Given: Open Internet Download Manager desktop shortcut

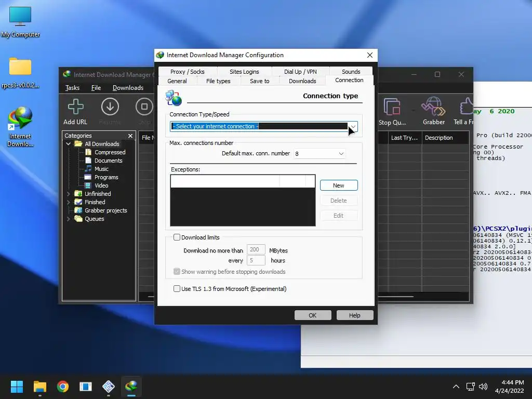Looking at the screenshot, I should pyautogui.click(x=20, y=127).
